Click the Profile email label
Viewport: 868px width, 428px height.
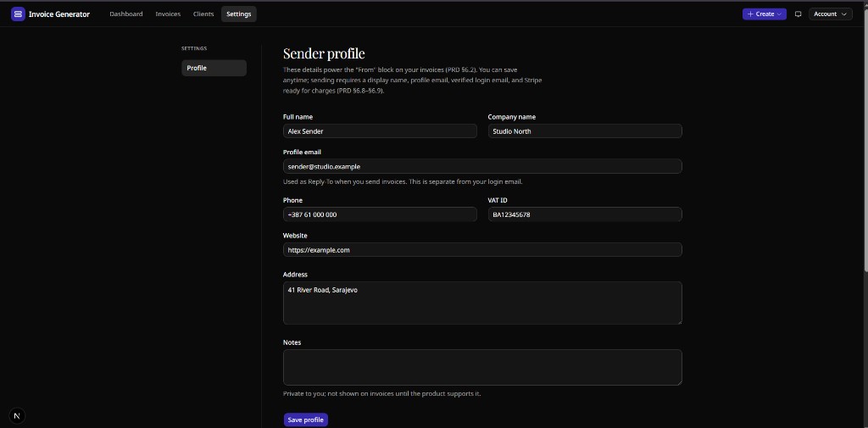302,153
